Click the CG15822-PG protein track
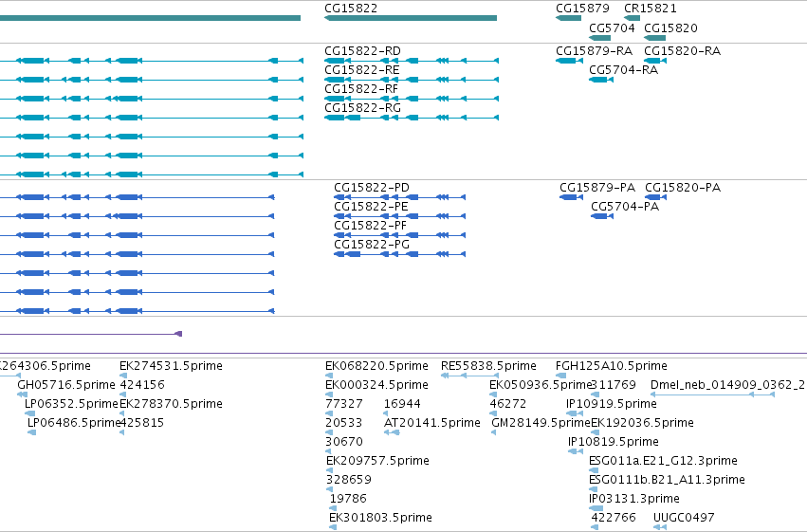Screen dimensions: 807x532 click(400, 254)
